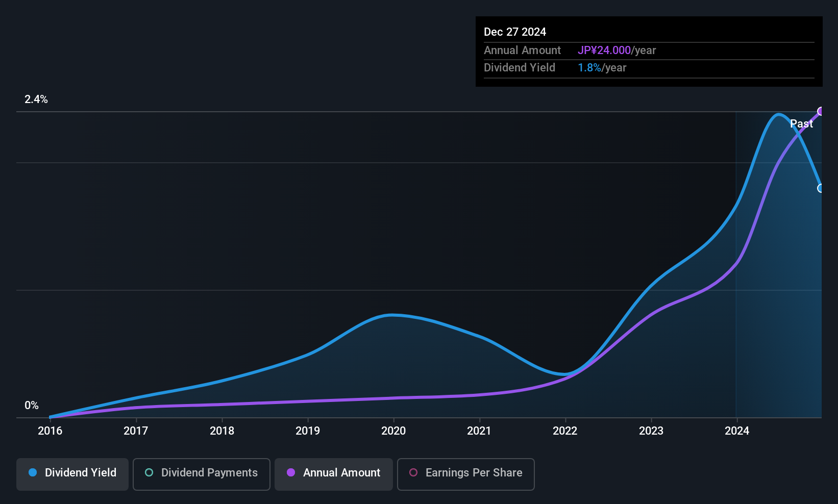Select the purple Annual Amount endpoint marker
This screenshot has height=504, width=838.
[821, 111]
